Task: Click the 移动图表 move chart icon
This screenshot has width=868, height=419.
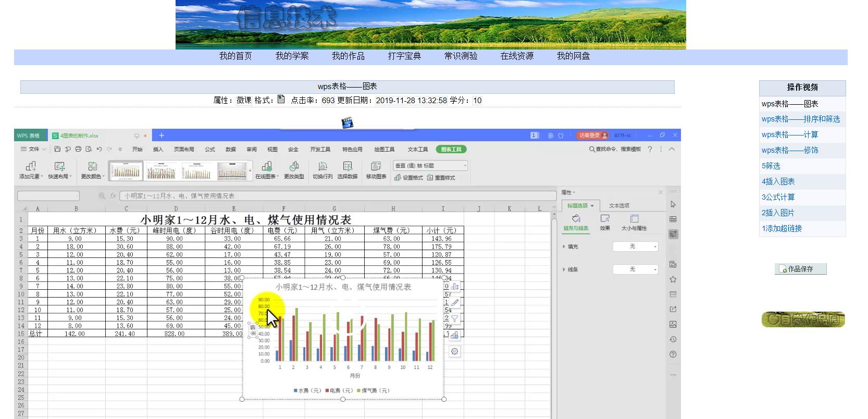Action: pos(376,166)
